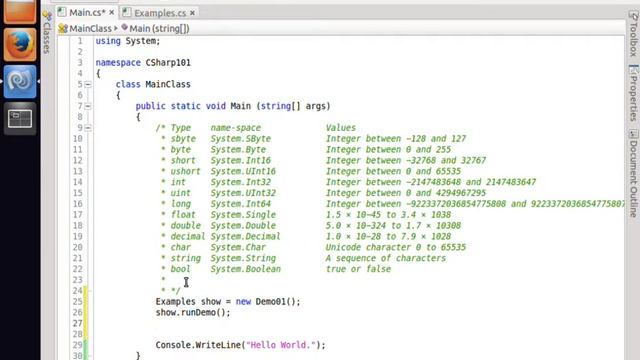Click the 'decimal System.Decimal' comment row

click(x=306, y=236)
